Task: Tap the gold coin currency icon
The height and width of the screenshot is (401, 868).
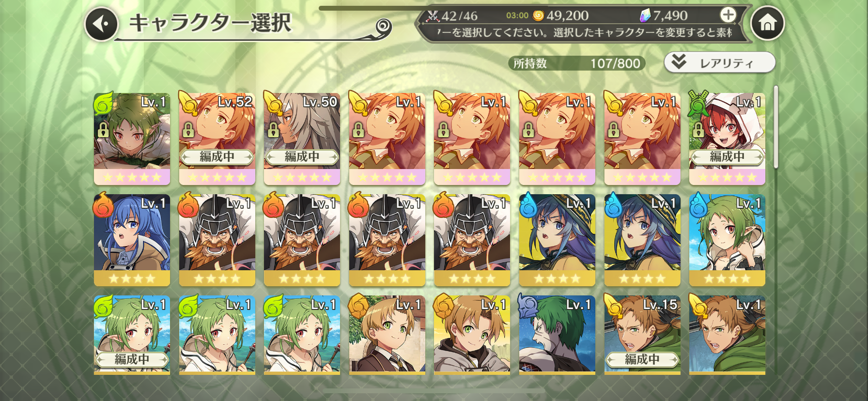Action: [x=538, y=15]
